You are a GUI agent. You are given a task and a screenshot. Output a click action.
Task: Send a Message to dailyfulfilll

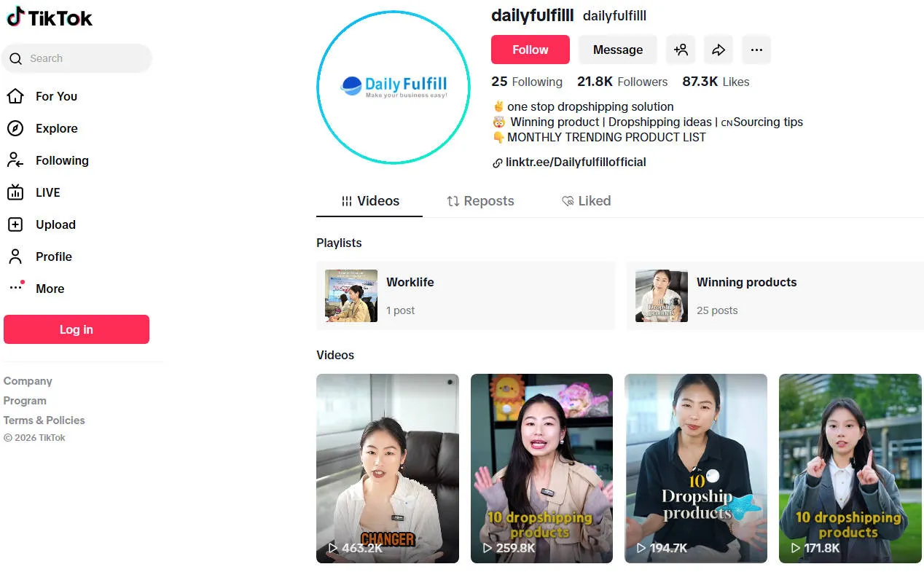pyautogui.click(x=617, y=50)
